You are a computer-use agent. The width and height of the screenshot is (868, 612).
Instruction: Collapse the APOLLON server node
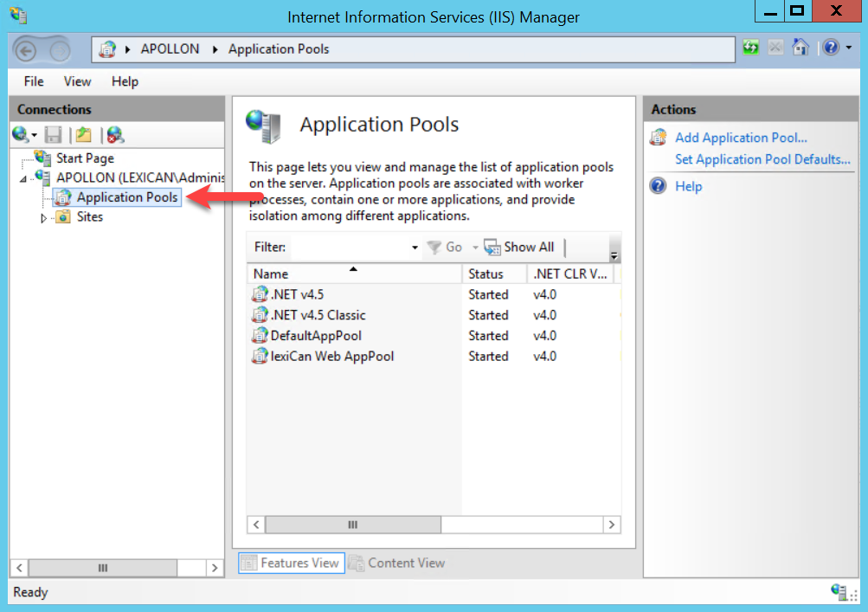(23, 178)
